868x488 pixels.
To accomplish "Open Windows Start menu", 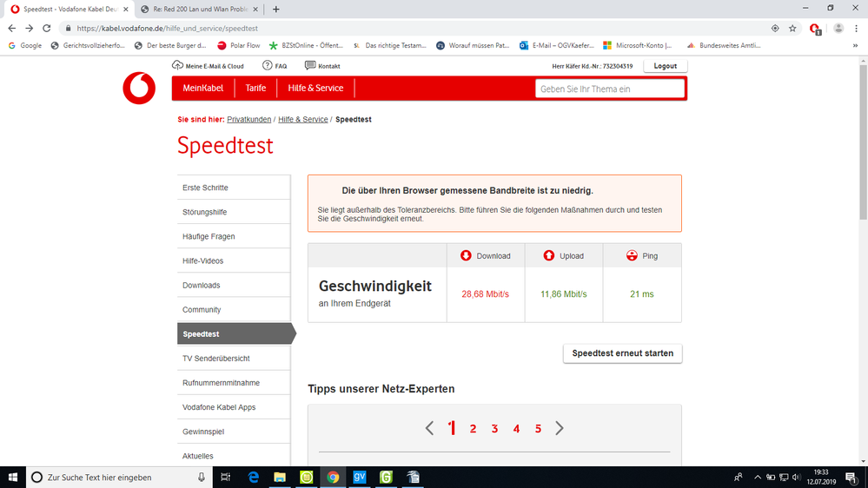I will [x=13, y=477].
